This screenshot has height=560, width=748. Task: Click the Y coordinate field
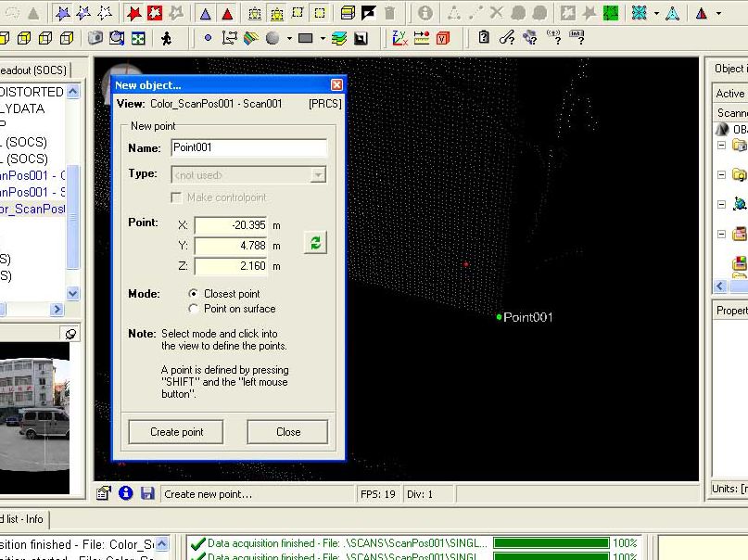231,246
